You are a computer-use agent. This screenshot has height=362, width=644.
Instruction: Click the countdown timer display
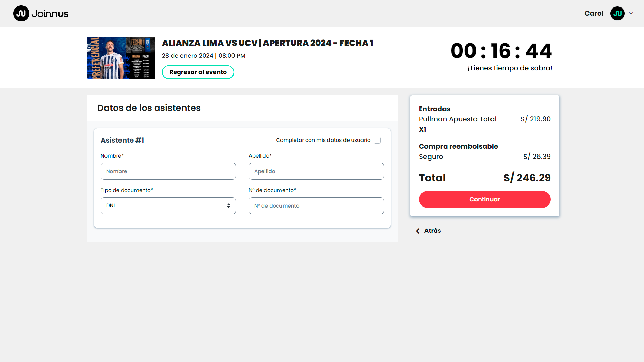(x=501, y=51)
